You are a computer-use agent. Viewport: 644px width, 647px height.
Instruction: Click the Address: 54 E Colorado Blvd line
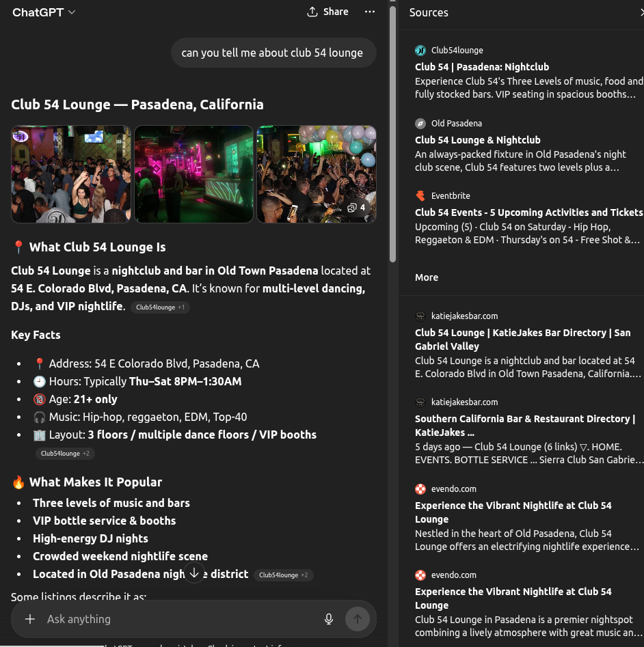(155, 363)
